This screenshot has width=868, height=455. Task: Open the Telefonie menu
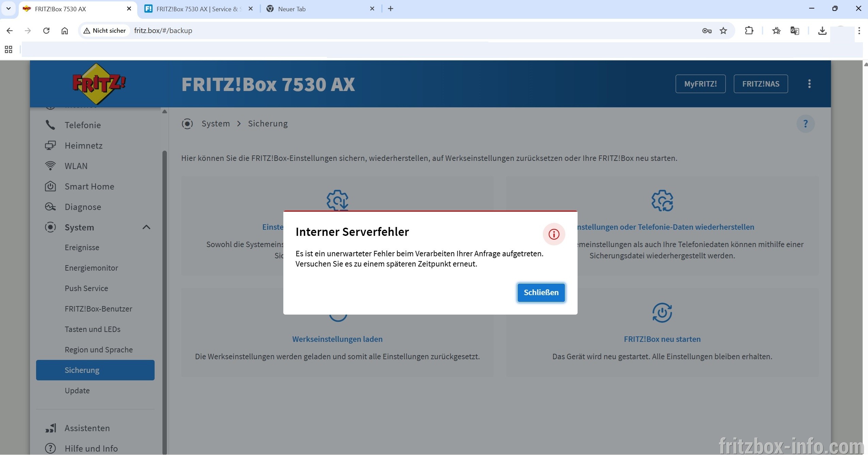83,125
